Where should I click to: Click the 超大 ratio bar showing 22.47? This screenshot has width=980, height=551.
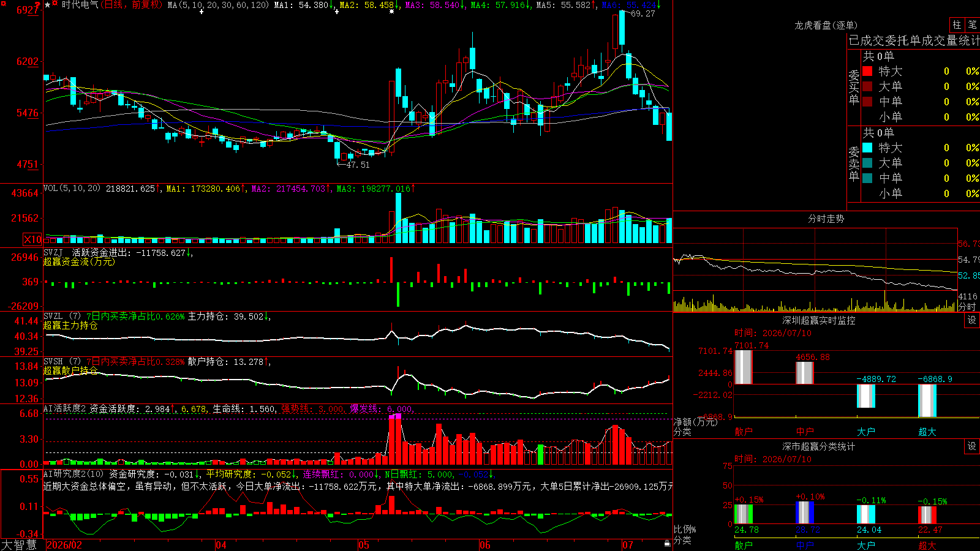(x=927, y=515)
